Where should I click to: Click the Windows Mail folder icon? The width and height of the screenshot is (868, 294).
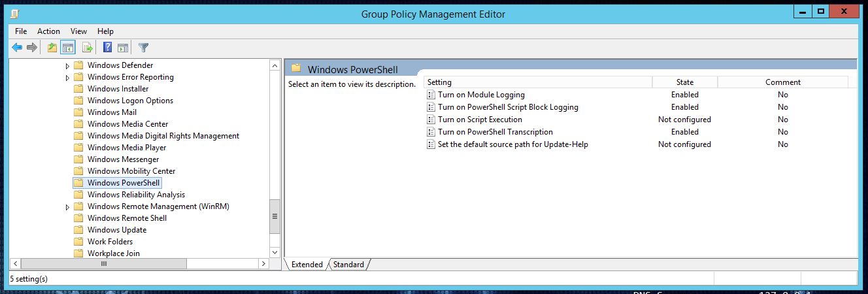(x=78, y=112)
